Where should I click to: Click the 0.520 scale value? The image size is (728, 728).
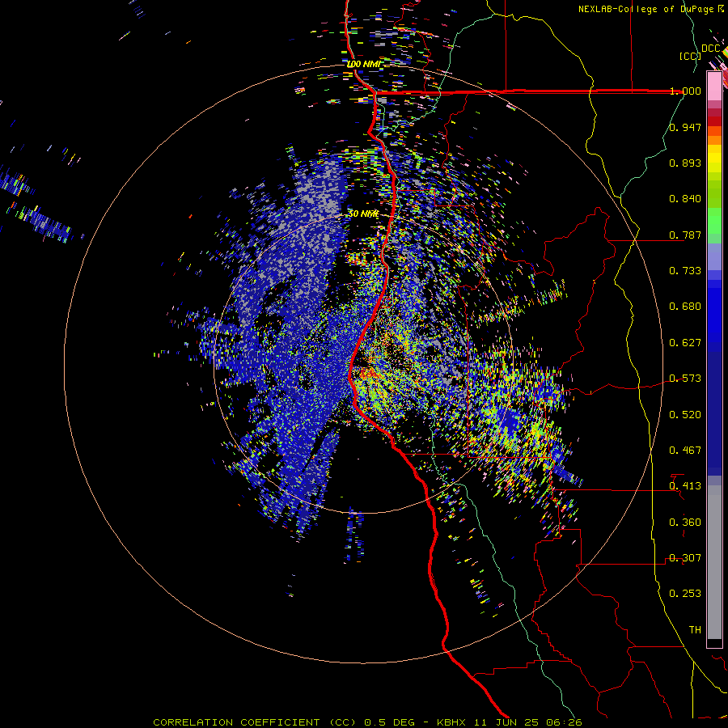[685, 415]
